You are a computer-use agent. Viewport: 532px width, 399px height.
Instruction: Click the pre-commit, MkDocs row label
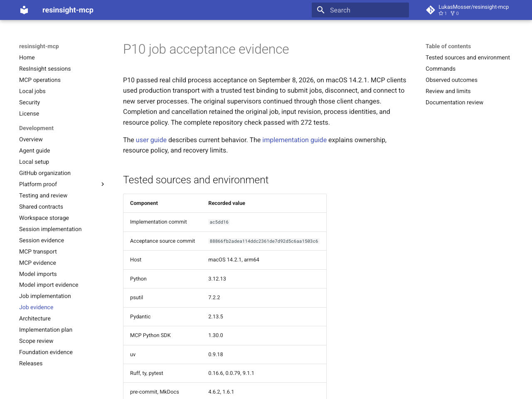point(155,392)
